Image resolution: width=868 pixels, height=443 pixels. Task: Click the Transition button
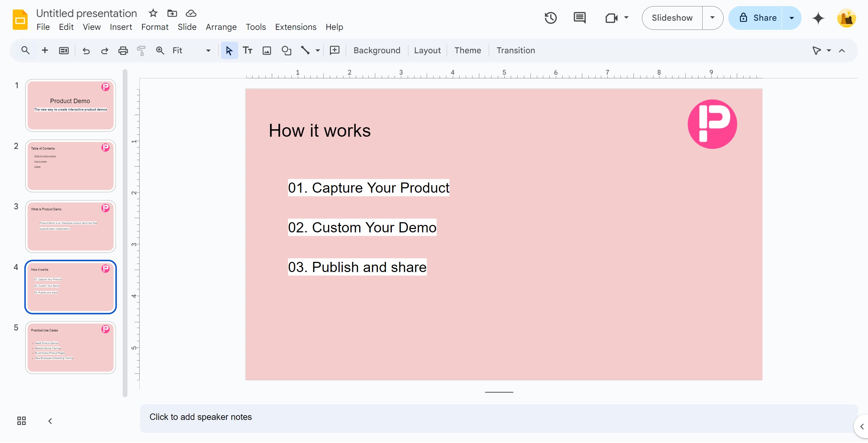point(516,51)
